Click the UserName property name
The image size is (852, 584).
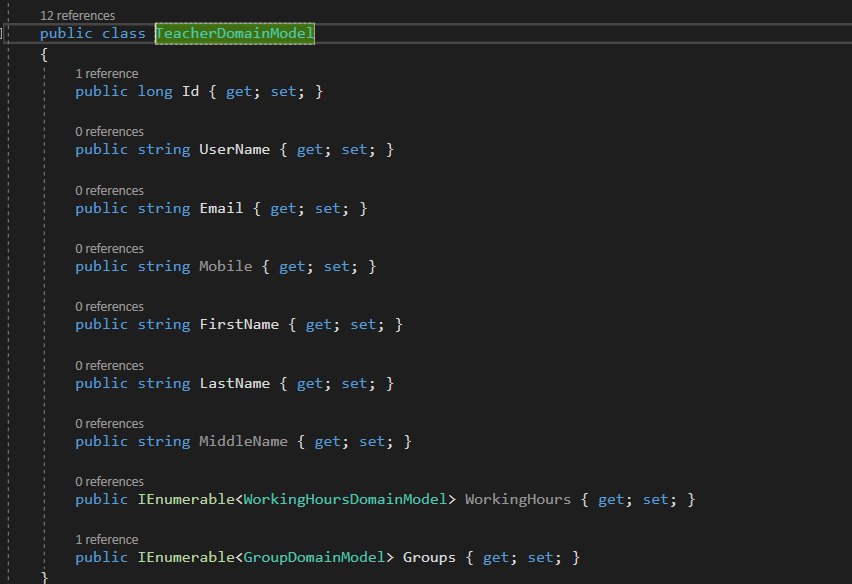click(234, 149)
